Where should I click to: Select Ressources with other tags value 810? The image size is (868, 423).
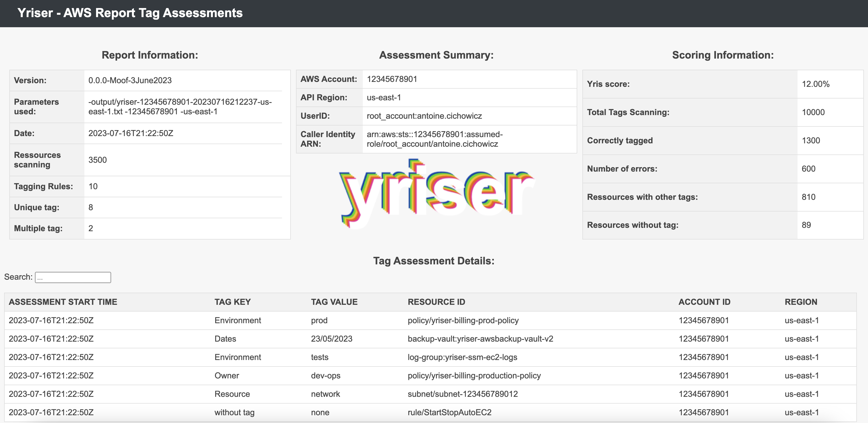pos(808,197)
